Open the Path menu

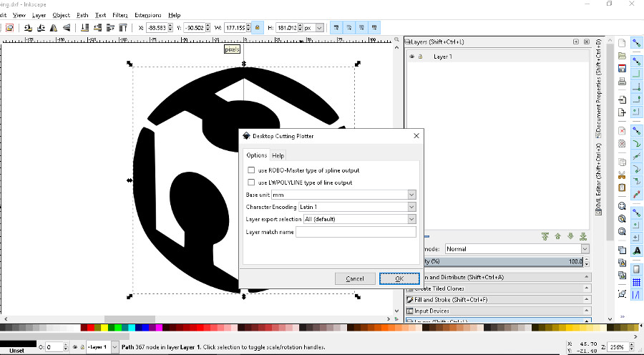click(82, 15)
